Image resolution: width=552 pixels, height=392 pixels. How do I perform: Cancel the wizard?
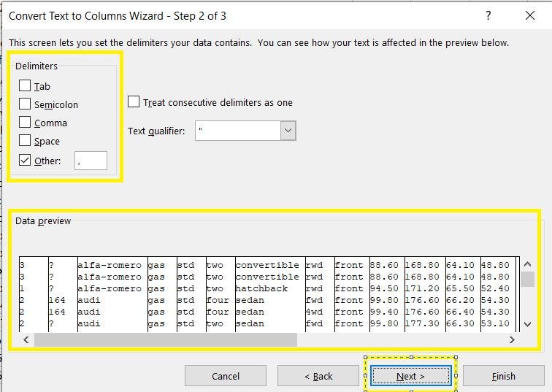[226, 376]
